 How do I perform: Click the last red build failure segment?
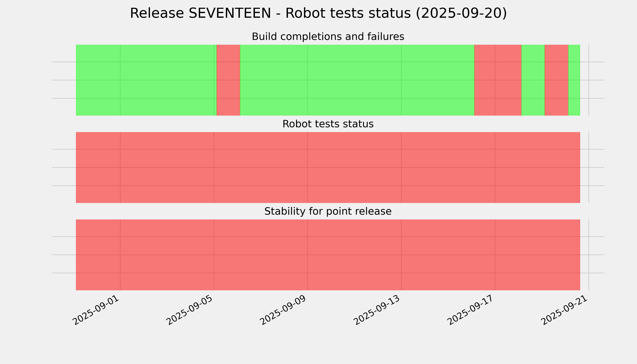(x=556, y=80)
